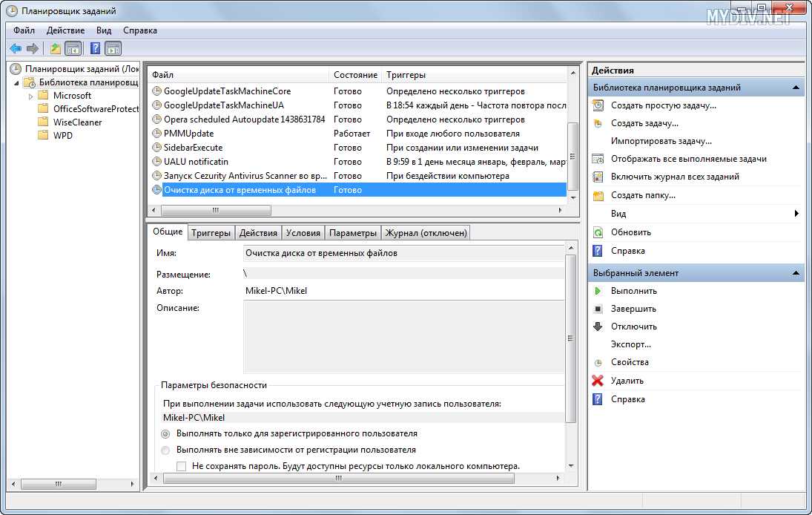This screenshot has width=812, height=515.
Task: Switch to the Триггеры tab
Action: [x=211, y=233]
